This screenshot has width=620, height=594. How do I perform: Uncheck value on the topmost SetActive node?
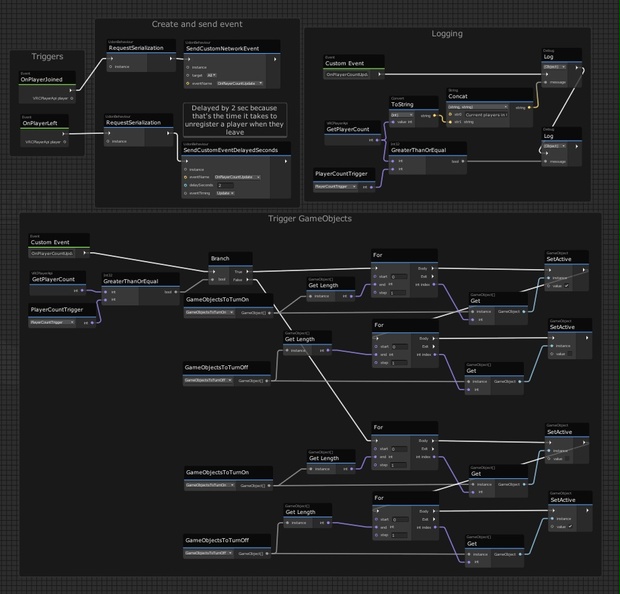pyautogui.click(x=566, y=286)
